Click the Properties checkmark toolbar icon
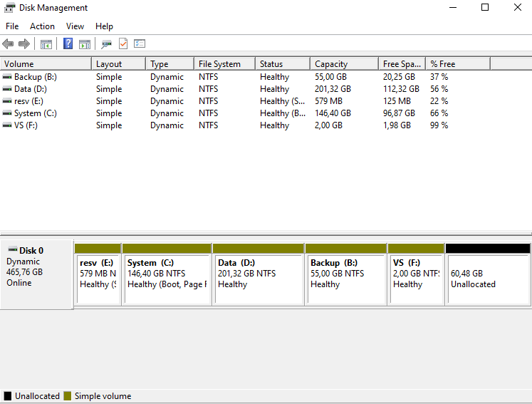 coord(123,43)
